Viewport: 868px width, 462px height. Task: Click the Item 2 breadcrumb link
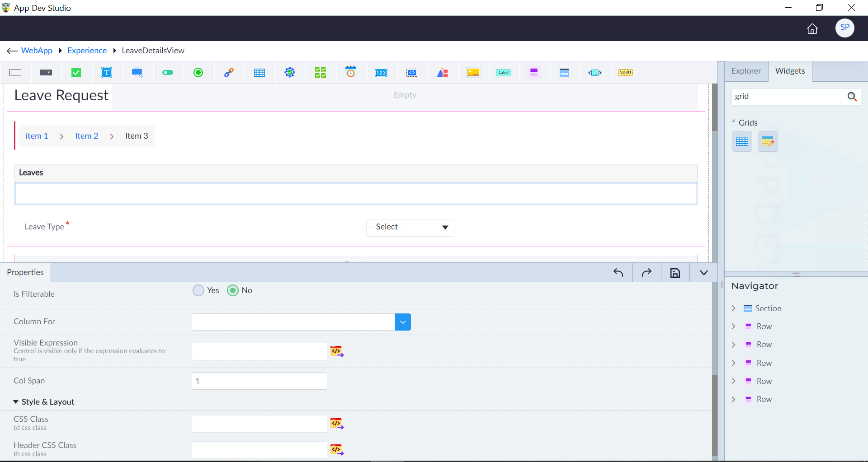click(x=86, y=136)
